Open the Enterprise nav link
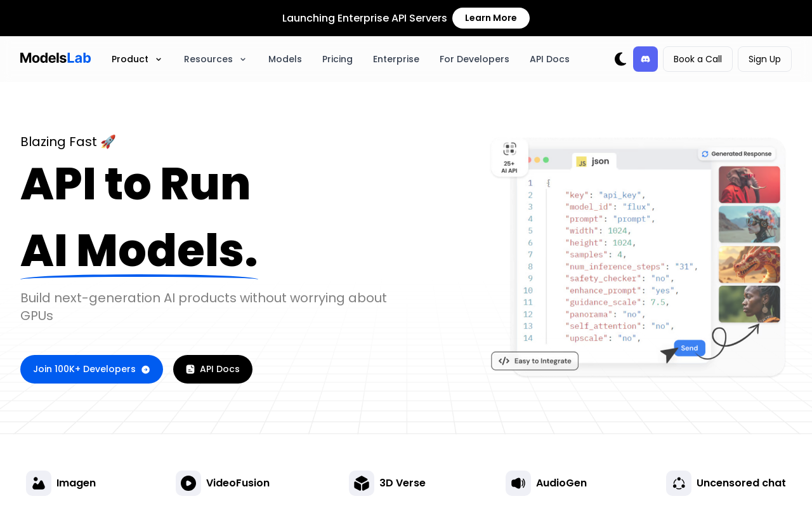 tap(396, 59)
